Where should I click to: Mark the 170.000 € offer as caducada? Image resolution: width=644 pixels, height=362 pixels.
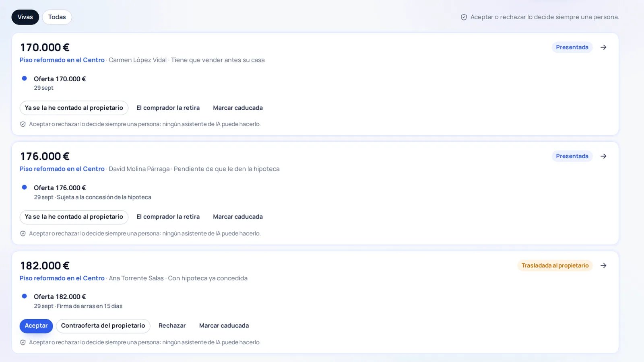point(238,108)
